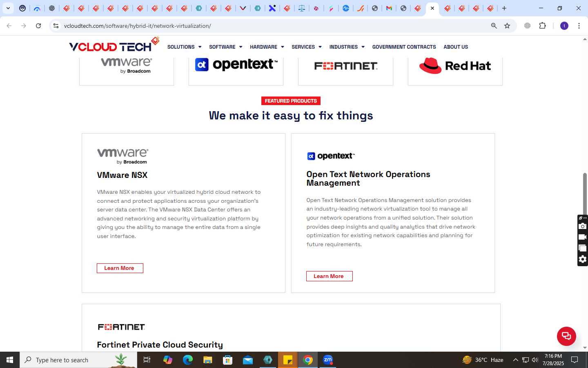Click Windows taskbar search box
Image resolution: width=588 pixels, height=368 pixels.
pos(78,360)
